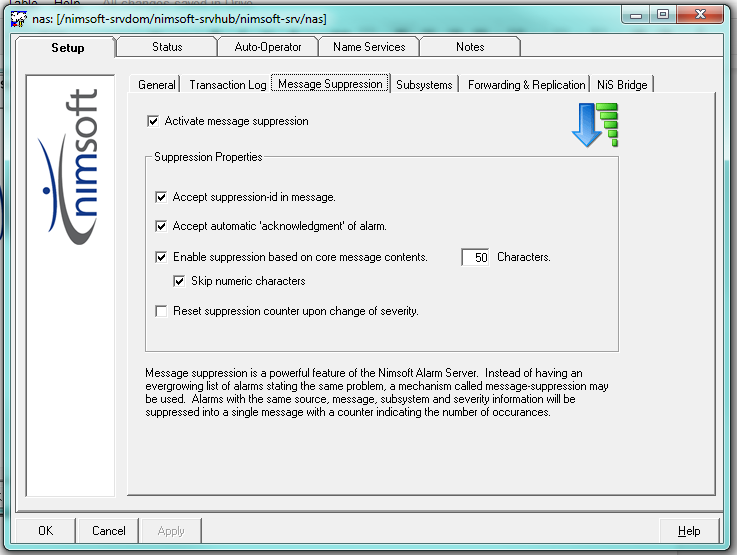Select the Transaction Log sub-tab
The image size is (737, 555).
(227, 85)
